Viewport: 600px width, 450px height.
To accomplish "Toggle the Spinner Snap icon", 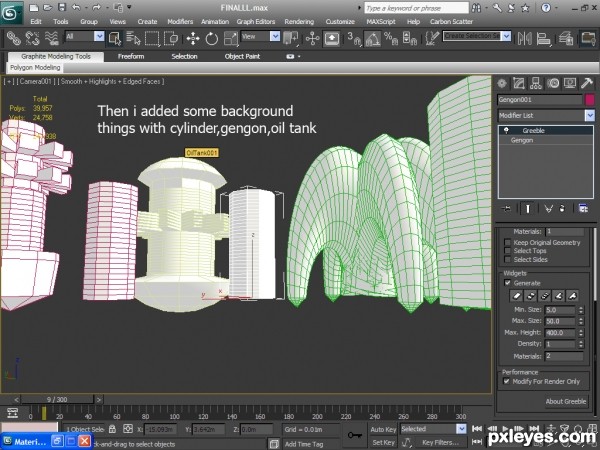I will click(409, 38).
